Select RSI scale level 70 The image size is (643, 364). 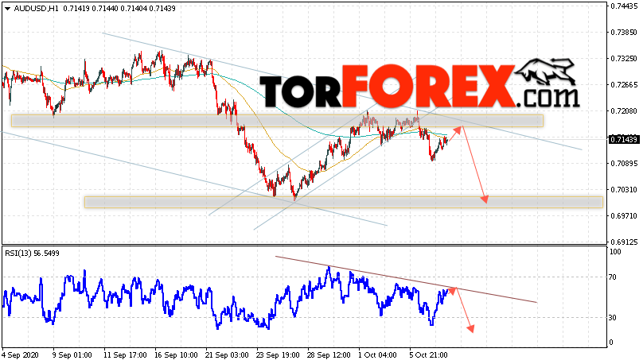click(613, 277)
